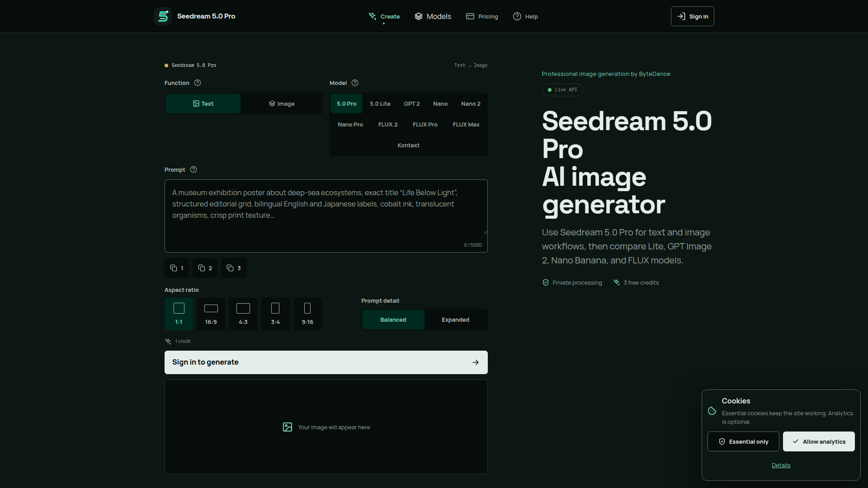Image resolution: width=868 pixels, height=488 pixels.
Task: Select the 16:9 aspect ratio
Action: click(x=211, y=314)
